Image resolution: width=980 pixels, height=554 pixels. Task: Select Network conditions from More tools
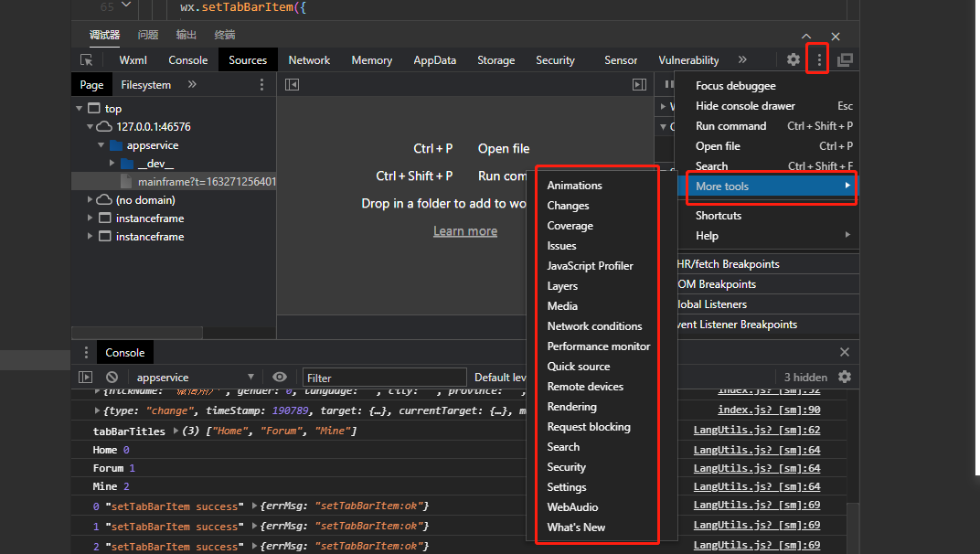pyautogui.click(x=594, y=326)
